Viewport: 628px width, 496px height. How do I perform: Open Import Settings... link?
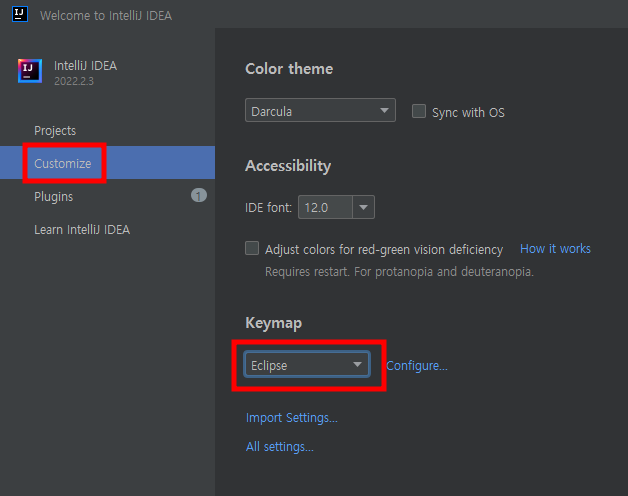click(292, 418)
